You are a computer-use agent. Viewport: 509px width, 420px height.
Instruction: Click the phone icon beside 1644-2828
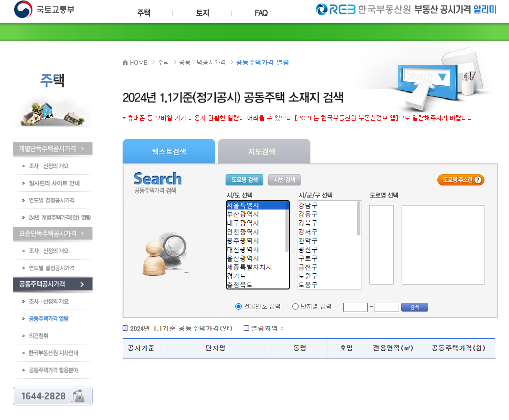pyautogui.click(x=79, y=396)
